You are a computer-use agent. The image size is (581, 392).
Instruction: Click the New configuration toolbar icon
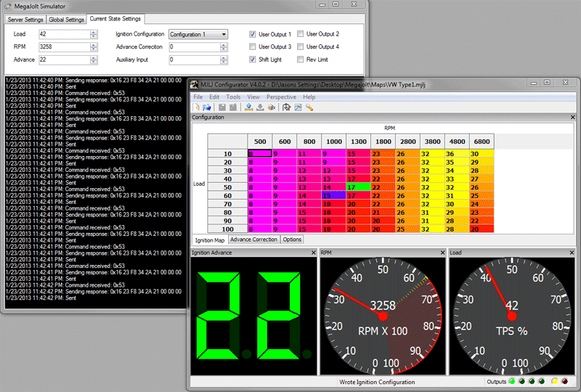pos(196,107)
